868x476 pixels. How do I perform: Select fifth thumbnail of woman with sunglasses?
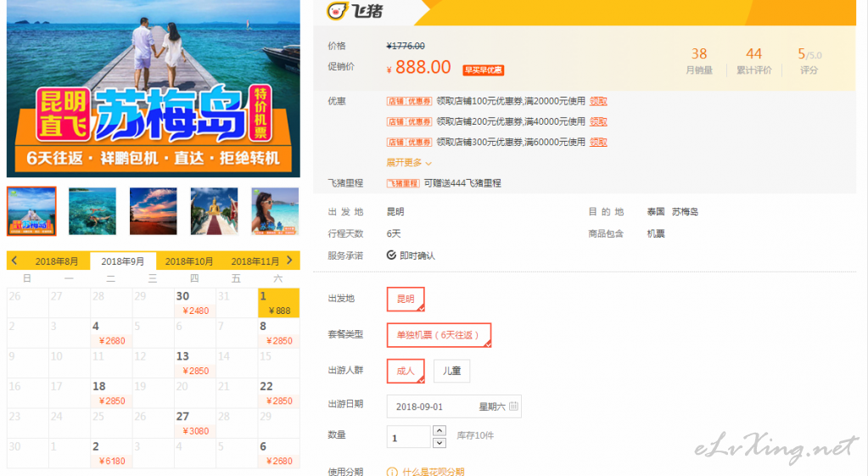point(275,211)
